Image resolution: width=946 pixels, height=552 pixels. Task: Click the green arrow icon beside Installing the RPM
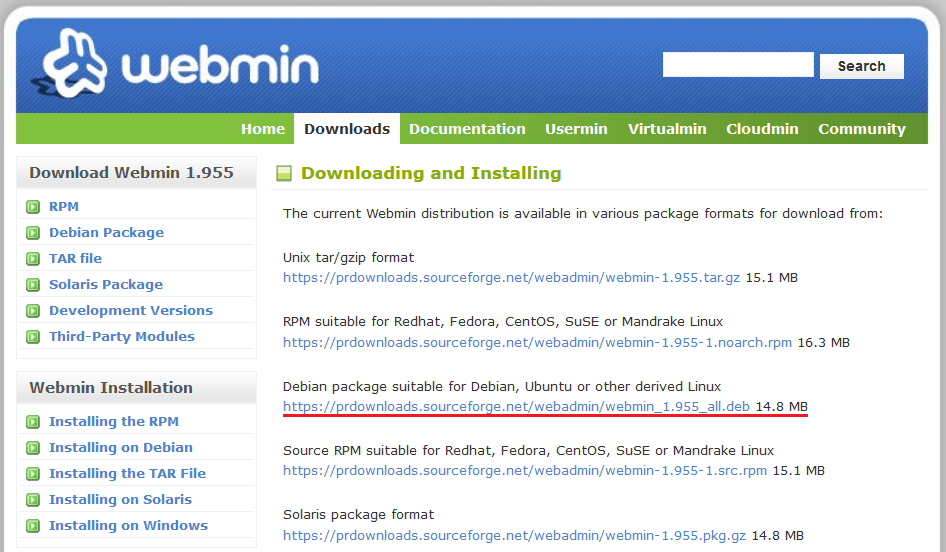33,422
